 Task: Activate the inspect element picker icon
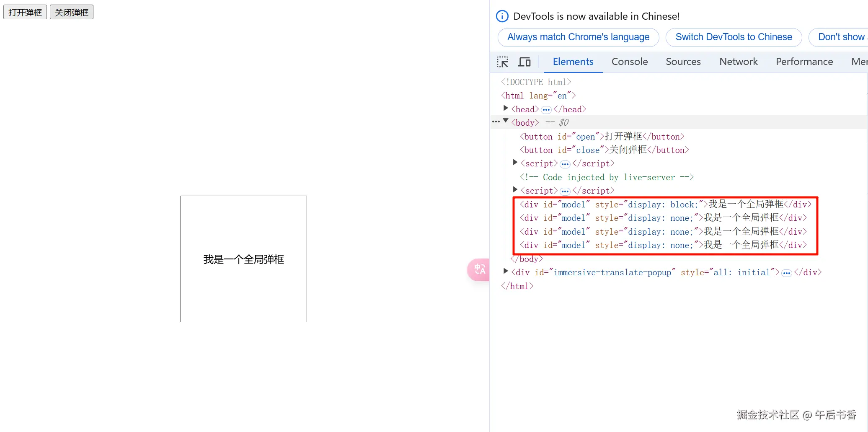[x=502, y=62]
